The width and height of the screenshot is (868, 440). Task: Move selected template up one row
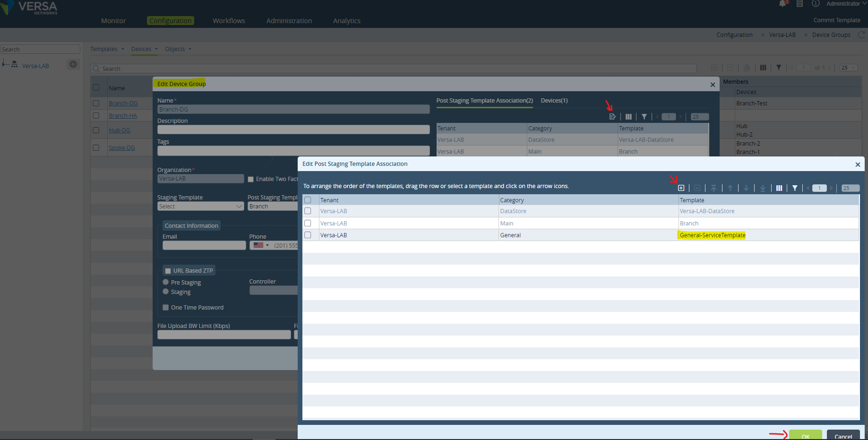pos(730,188)
